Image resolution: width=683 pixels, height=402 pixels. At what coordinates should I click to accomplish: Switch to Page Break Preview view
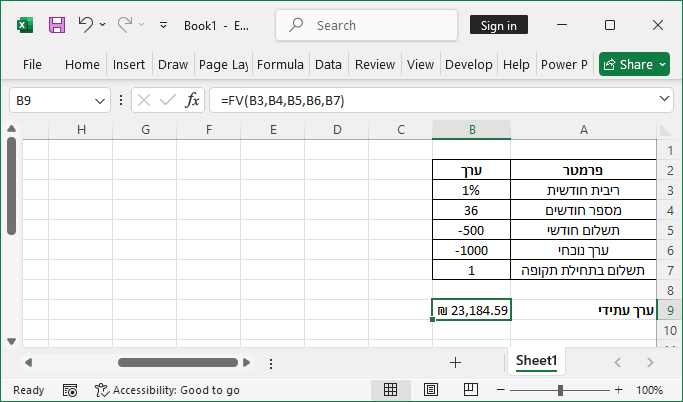click(467, 390)
